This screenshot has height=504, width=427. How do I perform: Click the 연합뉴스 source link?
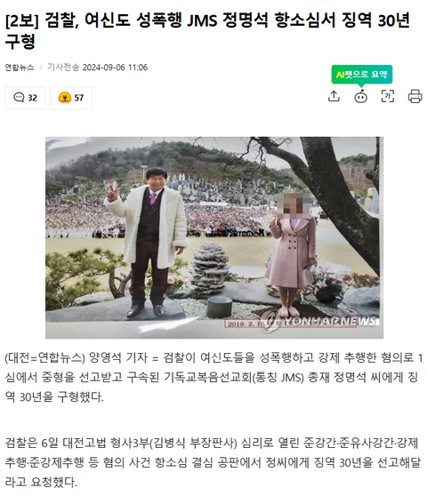[x=20, y=68]
